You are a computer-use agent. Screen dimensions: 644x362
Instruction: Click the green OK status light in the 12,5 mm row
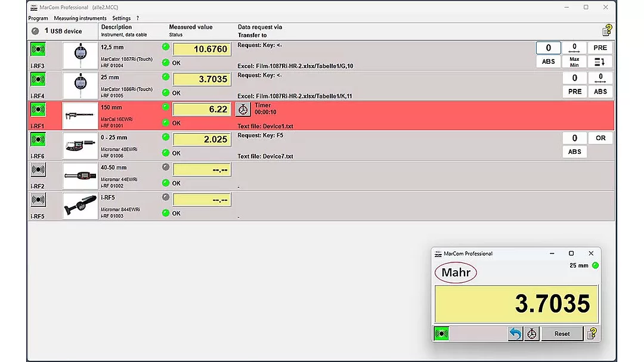pyautogui.click(x=166, y=63)
